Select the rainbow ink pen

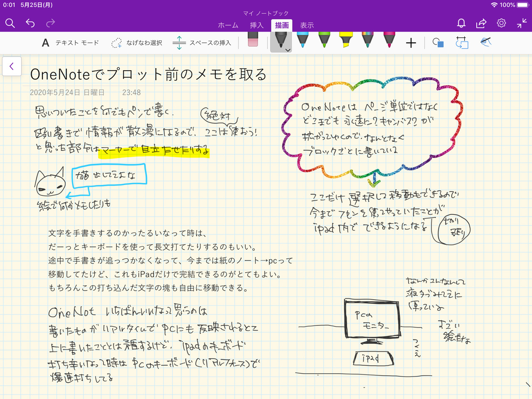(368, 40)
